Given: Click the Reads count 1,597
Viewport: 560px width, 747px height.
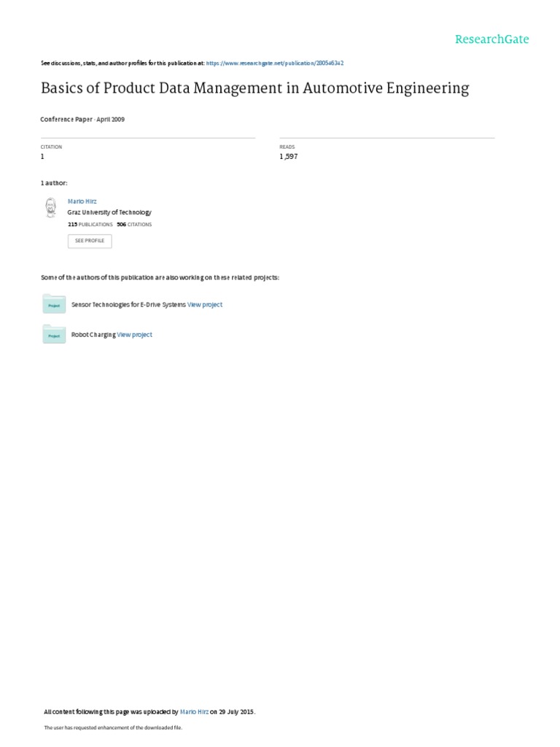Looking at the screenshot, I should coord(289,156).
